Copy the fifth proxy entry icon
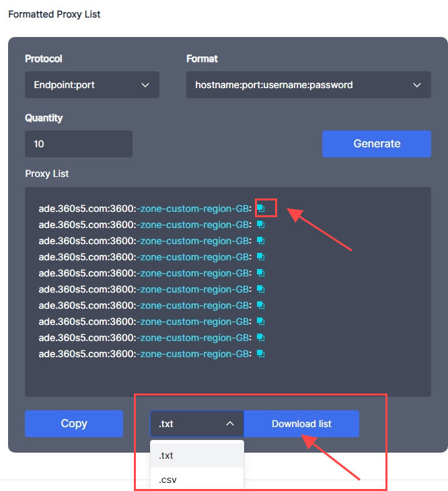 (261, 273)
